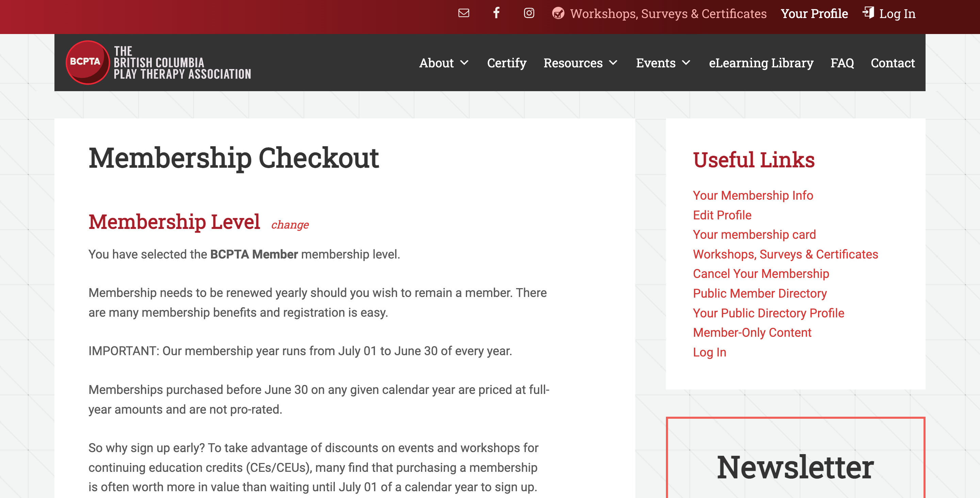Click the eLearning Library tab

(762, 62)
